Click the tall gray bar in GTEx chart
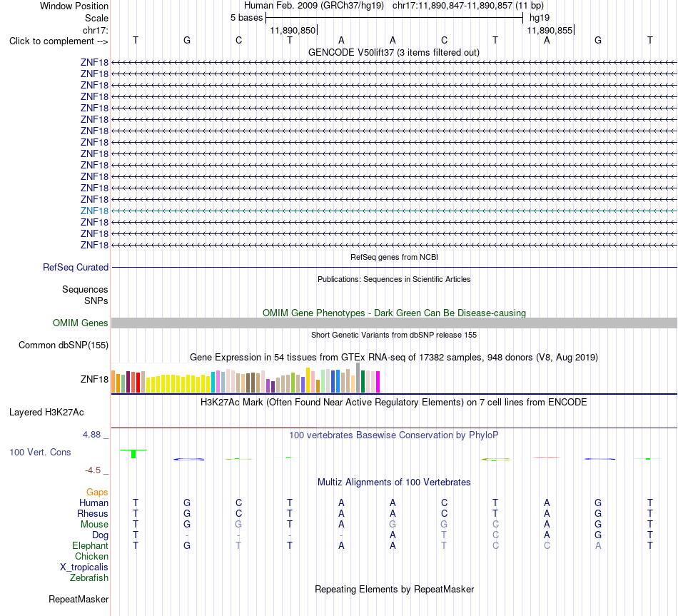 [358, 378]
